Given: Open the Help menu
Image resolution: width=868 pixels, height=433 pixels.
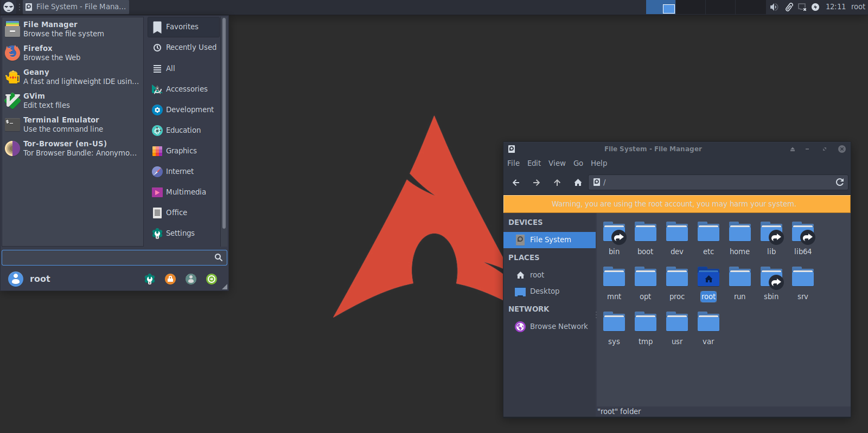Looking at the screenshot, I should (599, 163).
